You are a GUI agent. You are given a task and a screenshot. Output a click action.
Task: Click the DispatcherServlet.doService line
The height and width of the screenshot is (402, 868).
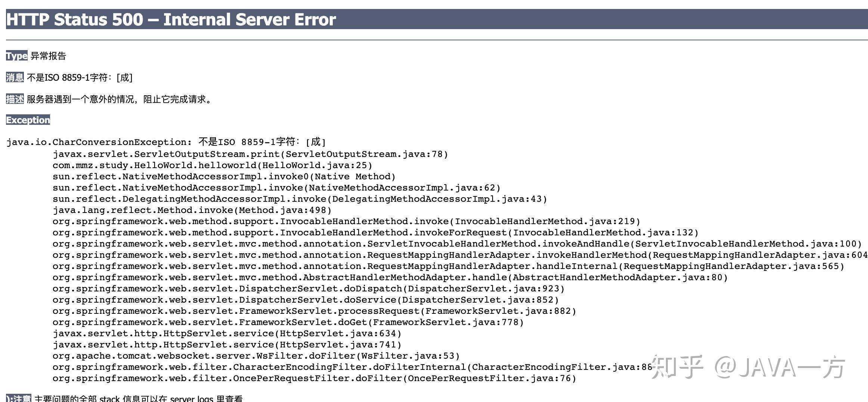306,300
